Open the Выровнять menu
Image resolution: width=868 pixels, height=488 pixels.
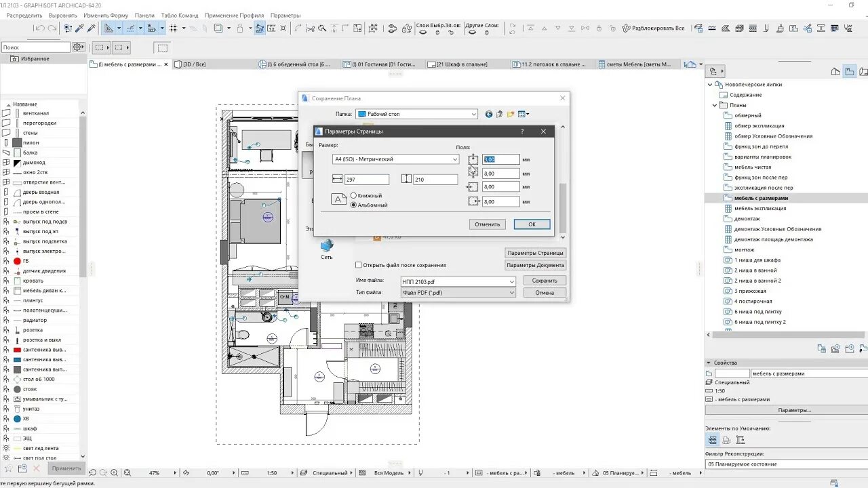63,16
